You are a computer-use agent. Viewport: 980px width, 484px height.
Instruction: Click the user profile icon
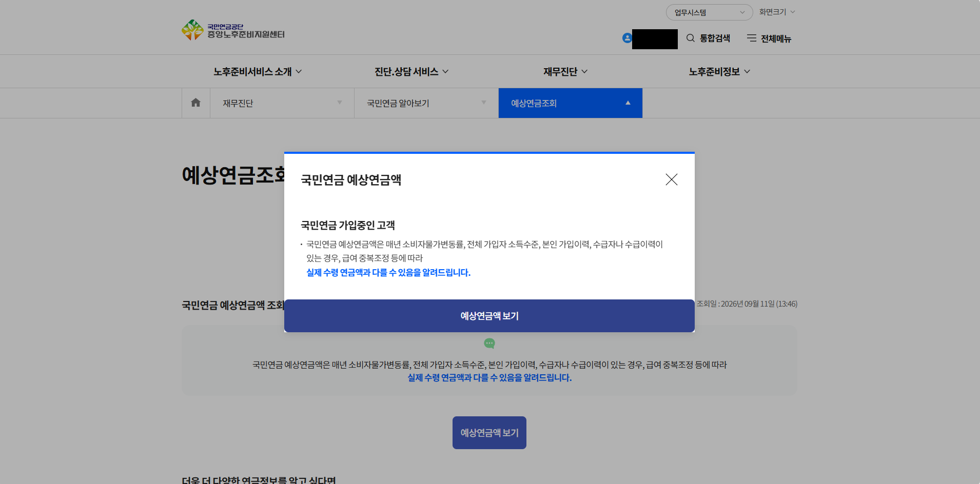(627, 38)
